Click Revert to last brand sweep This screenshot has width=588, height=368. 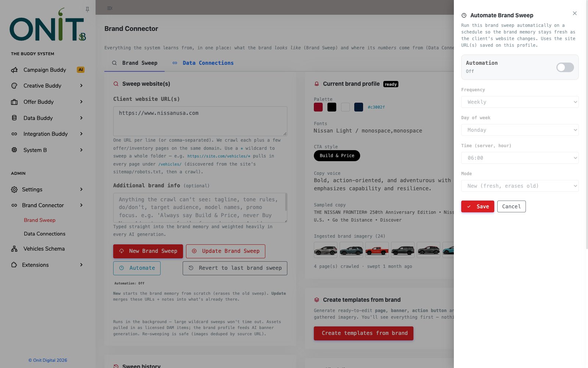point(235,268)
